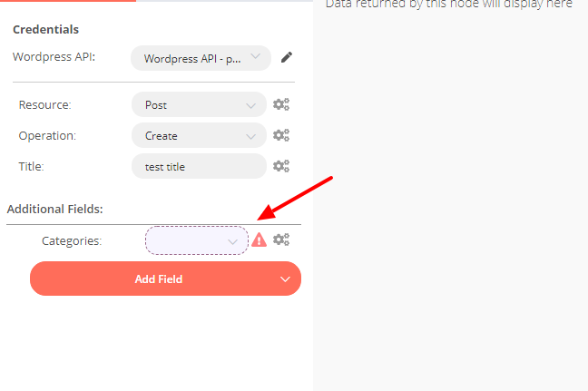588x391 pixels.
Task: Open the Wordpress API credentials dropdown
Action: [x=201, y=58]
